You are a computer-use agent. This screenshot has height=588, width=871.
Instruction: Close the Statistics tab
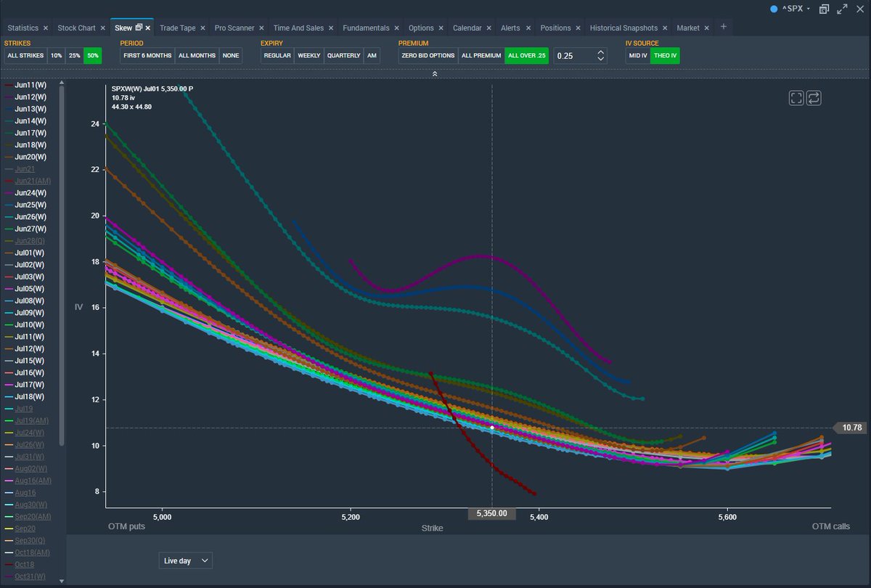coord(45,28)
